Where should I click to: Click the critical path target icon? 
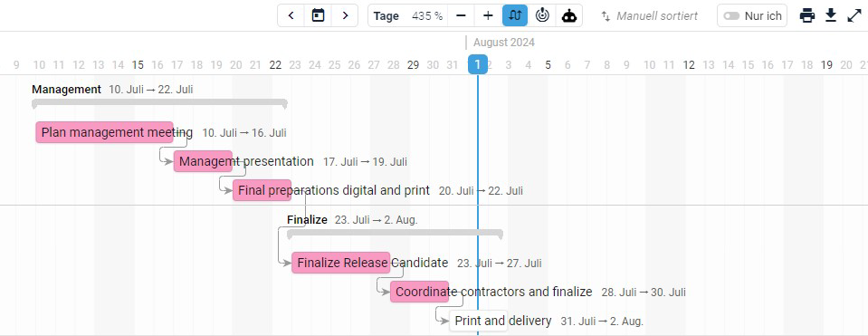click(x=542, y=15)
